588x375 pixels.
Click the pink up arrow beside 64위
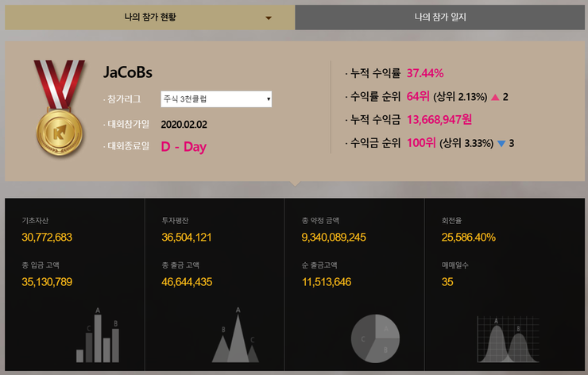[495, 97]
